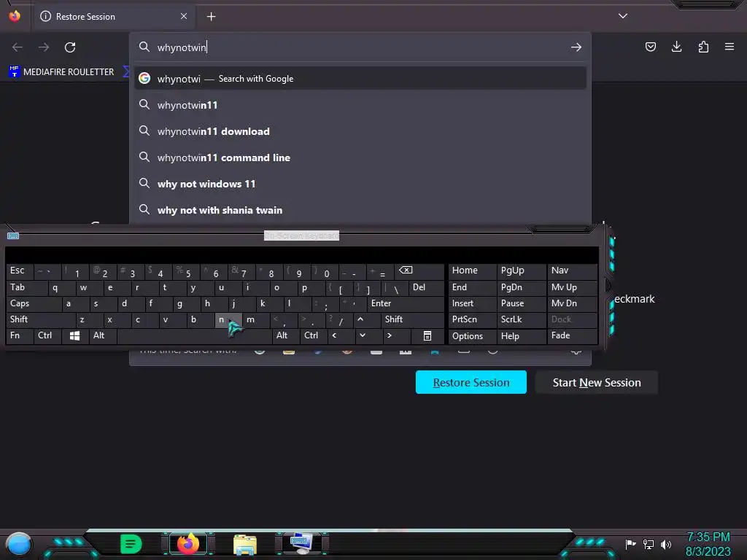Open the MEDIAFIRE ROULETTER bookmark
Screen dimensions: 747x560
(61, 72)
